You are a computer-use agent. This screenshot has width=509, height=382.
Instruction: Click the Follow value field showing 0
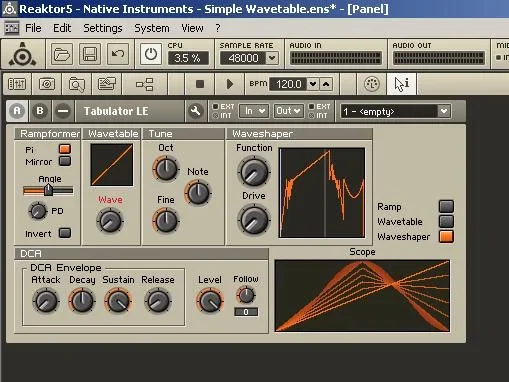[246, 312]
